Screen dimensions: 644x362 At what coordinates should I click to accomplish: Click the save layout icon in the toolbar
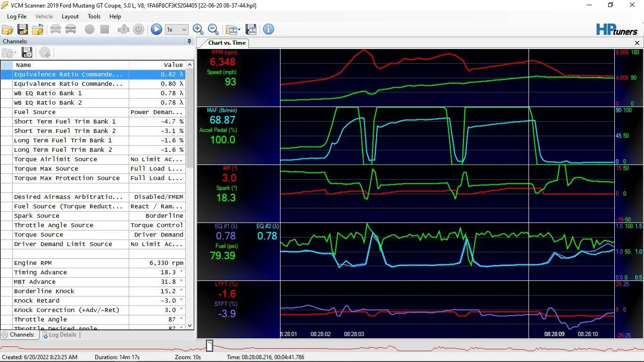click(x=251, y=29)
